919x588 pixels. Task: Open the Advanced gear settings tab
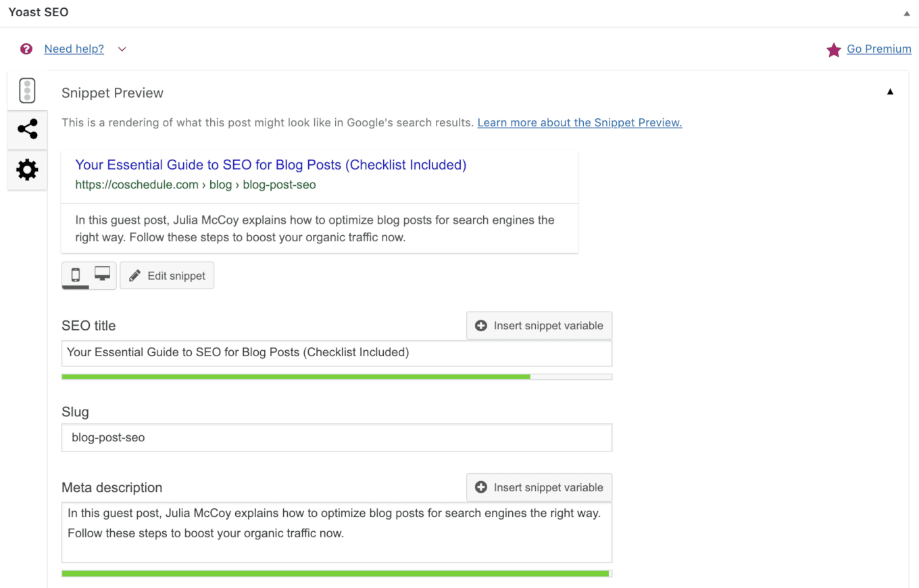pyautogui.click(x=27, y=170)
